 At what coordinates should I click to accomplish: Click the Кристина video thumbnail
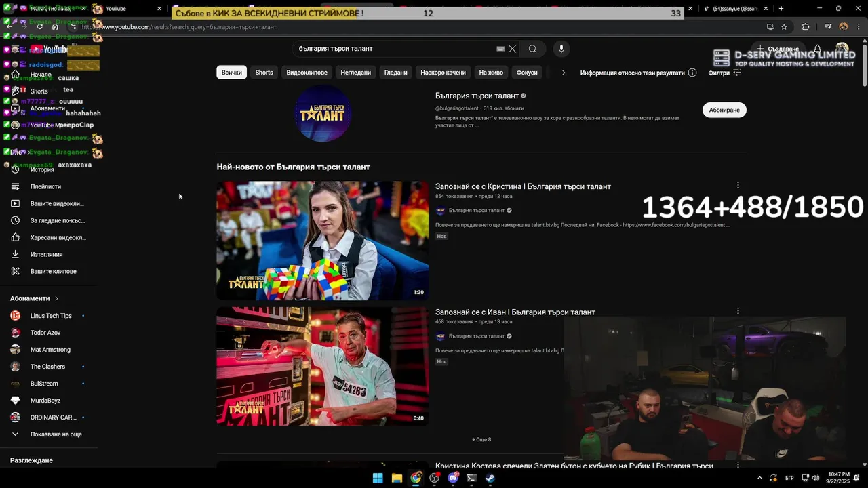[x=323, y=241]
